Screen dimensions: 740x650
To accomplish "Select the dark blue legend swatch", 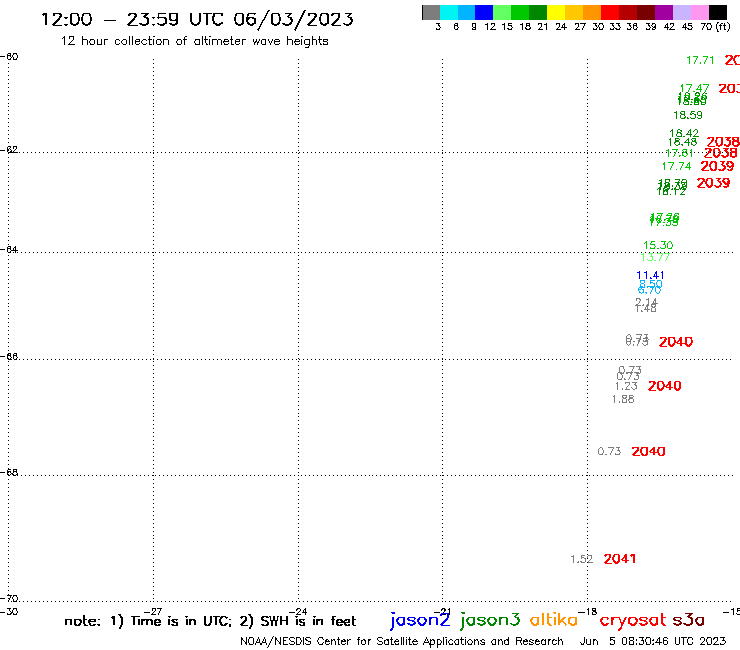I will (x=484, y=12).
